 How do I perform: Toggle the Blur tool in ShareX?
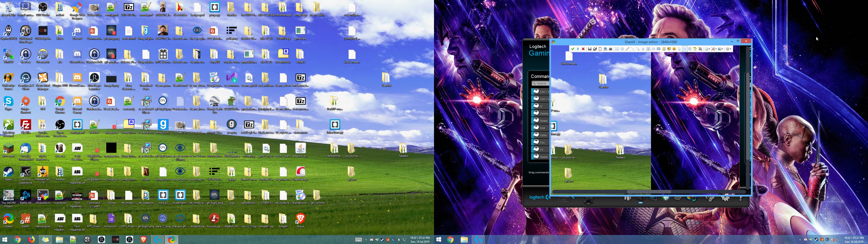[685, 49]
